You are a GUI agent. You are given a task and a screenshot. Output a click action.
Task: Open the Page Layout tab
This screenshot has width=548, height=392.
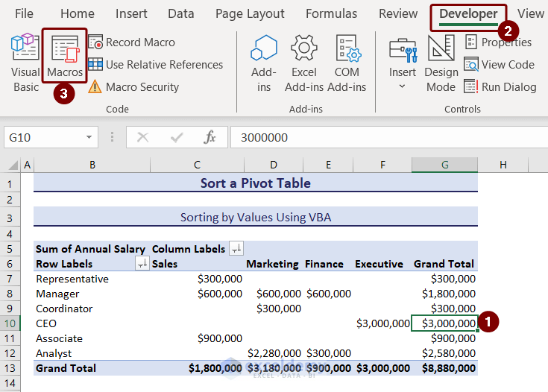pos(250,13)
